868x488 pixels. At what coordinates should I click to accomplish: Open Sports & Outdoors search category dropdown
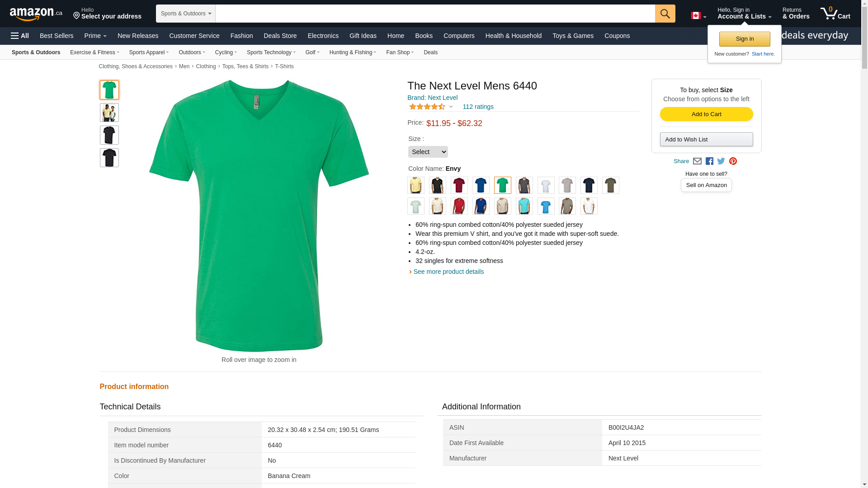185,14
